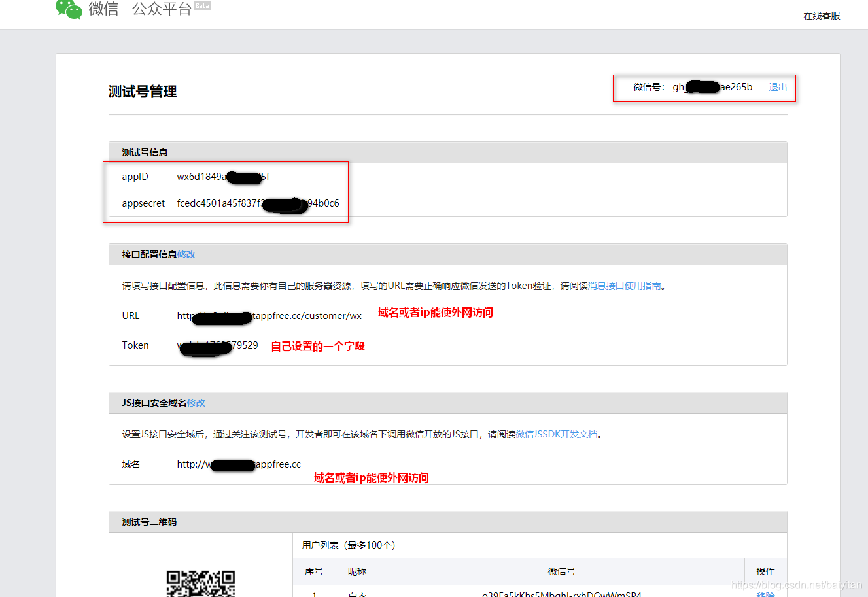
Task: Click the 公众平台 title text
Action: [x=162, y=9]
